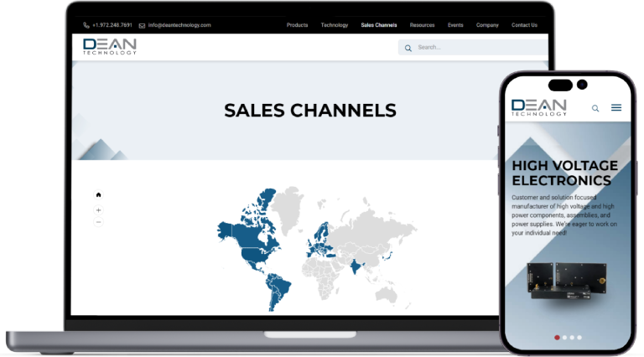Click the phone handset icon in top bar
Image resolution: width=644 pixels, height=357 pixels.
[86, 25]
